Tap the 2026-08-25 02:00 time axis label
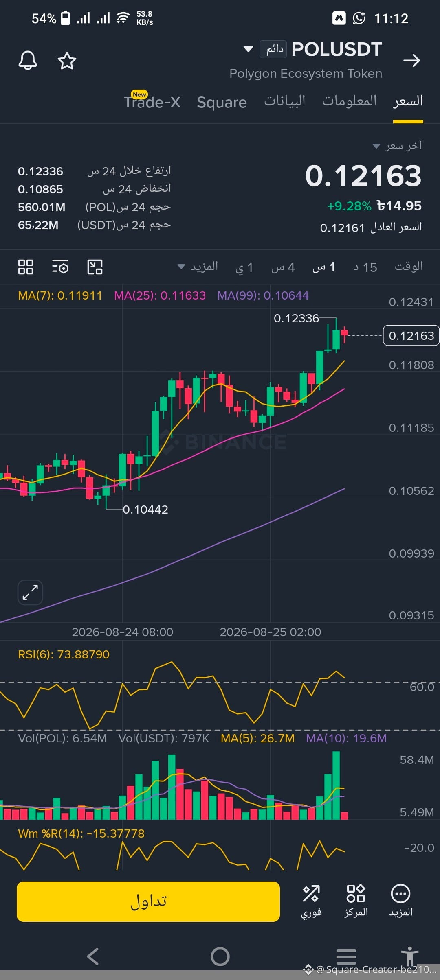The height and width of the screenshot is (980, 440). click(270, 632)
